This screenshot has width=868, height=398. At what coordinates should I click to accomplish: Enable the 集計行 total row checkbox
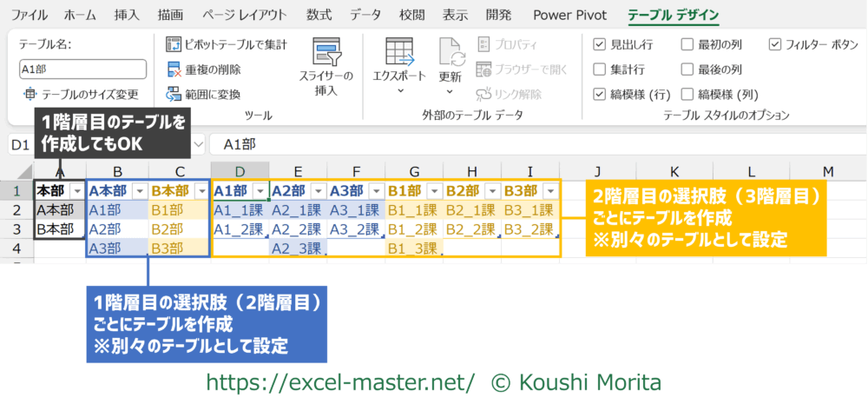pos(599,70)
